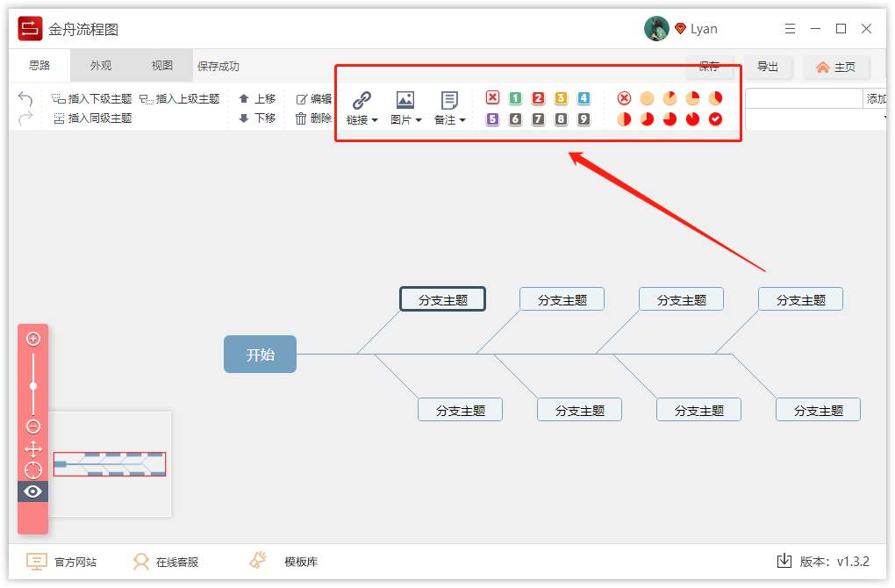
Task: Contact support via the 在线客服 icon
Action: (x=166, y=561)
